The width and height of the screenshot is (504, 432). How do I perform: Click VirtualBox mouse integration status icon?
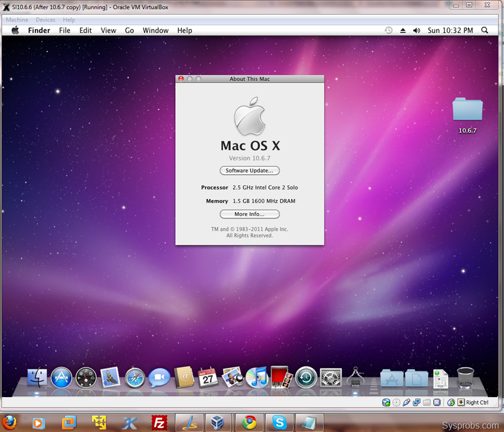coord(451,402)
